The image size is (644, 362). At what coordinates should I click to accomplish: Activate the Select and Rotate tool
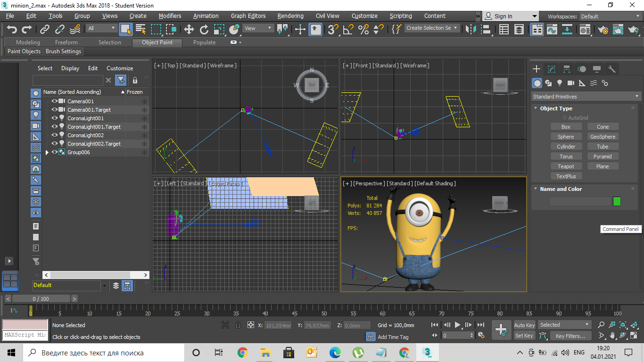(x=204, y=29)
